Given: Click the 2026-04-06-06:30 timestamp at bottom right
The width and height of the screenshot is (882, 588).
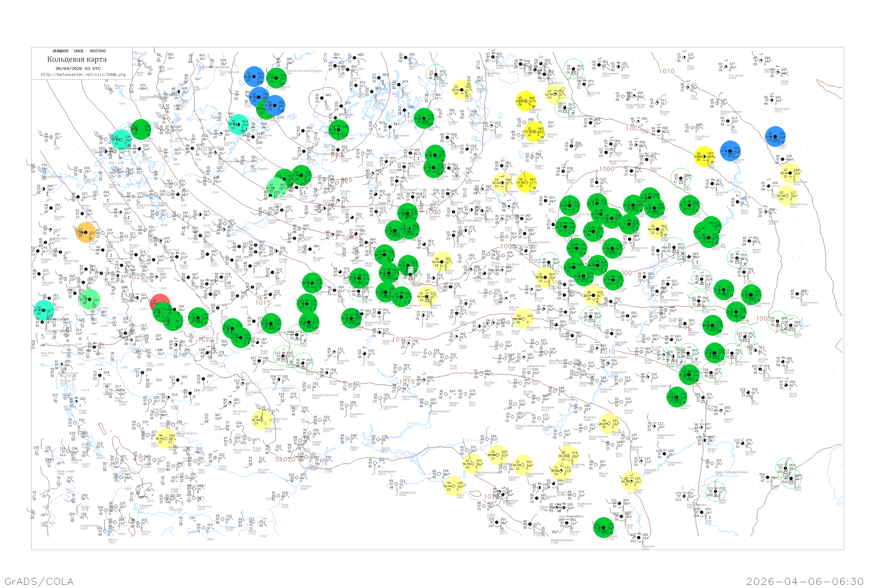Looking at the screenshot, I should pyautogui.click(x=805, y=581).
